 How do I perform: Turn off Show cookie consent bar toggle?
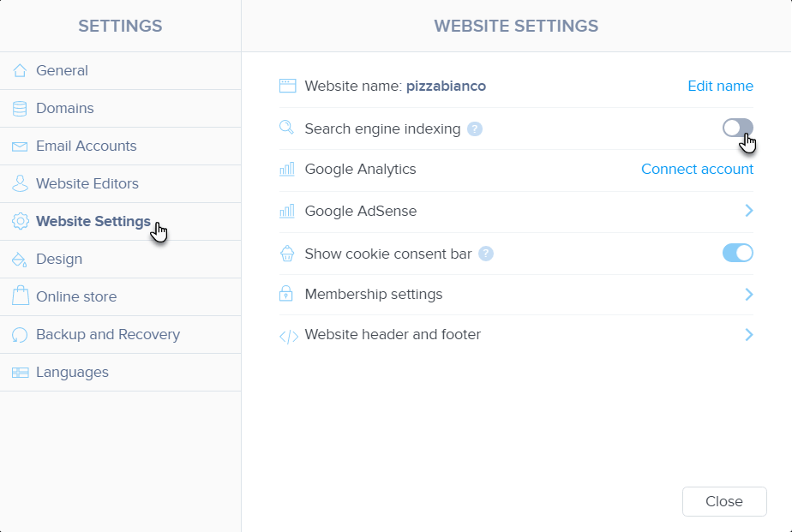[x=737, y=253]
